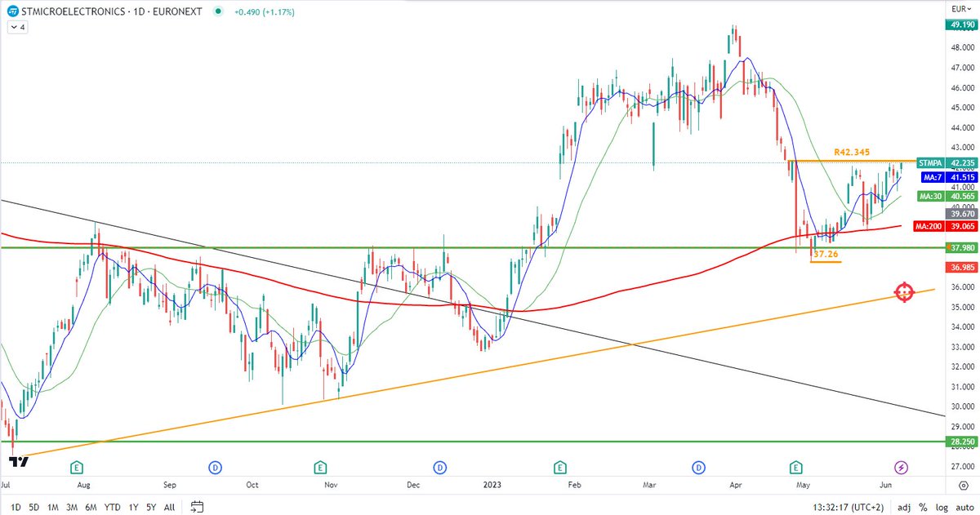Image resolution: width=980 pixels, height=515 pixels.
Task: Select the 1D time range
Action: tap(16, 507)
